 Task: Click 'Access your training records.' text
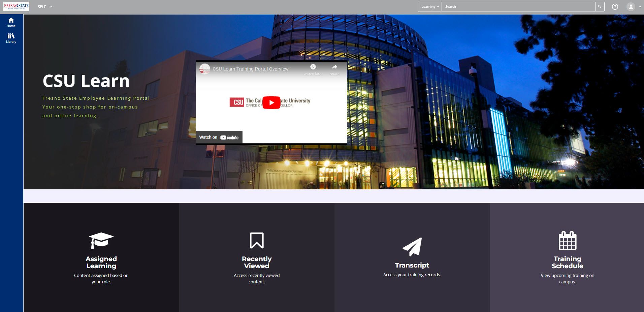(412, 275)
